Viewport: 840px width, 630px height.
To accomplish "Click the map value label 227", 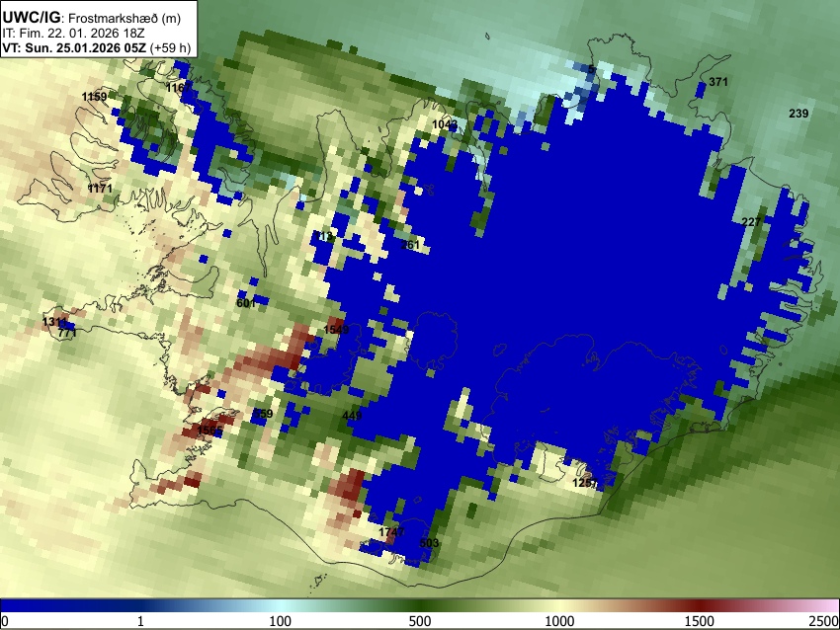I will point(751,222).
